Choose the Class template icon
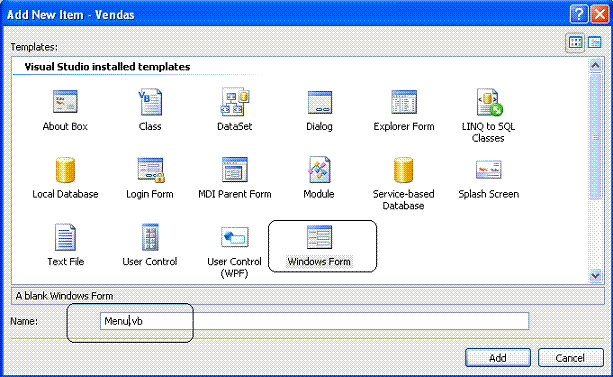The height and width of the screenshot is (377, 613). (150, 102)
